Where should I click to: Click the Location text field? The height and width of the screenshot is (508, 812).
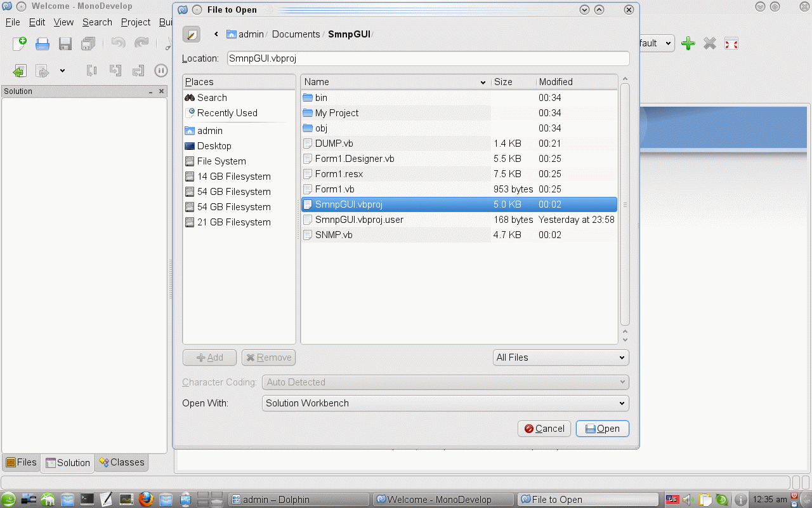pos(428,58)
